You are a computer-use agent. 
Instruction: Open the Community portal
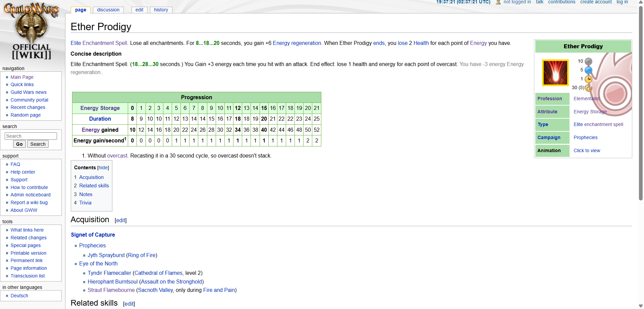point(29,100)
